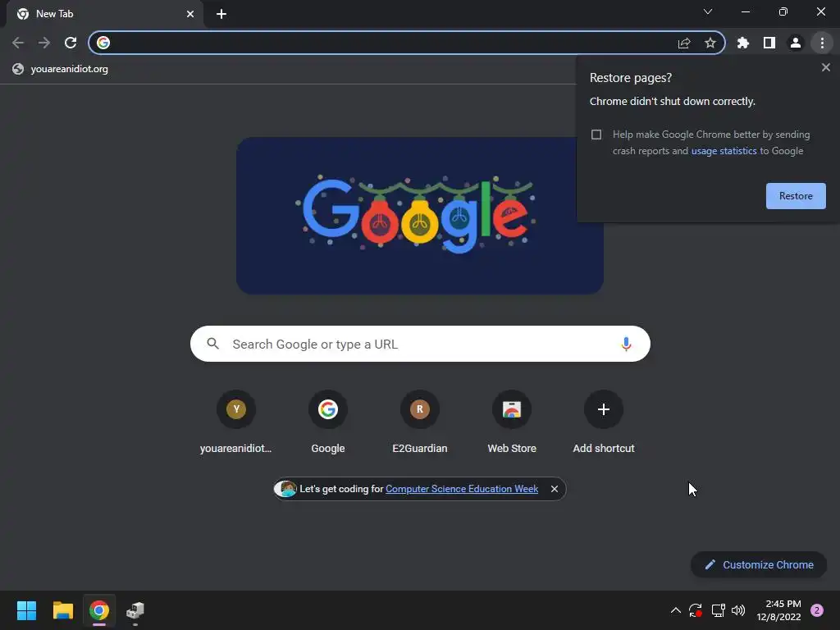The height and width of the screenshot is (630, 840).
Task: Open the clock showing 2:45 PM
Action: point(779,610)
